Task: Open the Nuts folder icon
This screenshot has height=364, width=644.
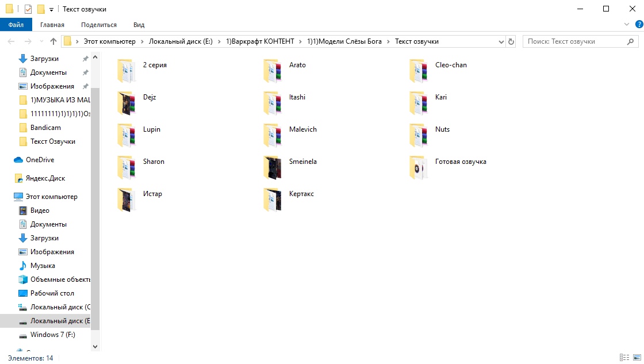Action: click(419, 135)
